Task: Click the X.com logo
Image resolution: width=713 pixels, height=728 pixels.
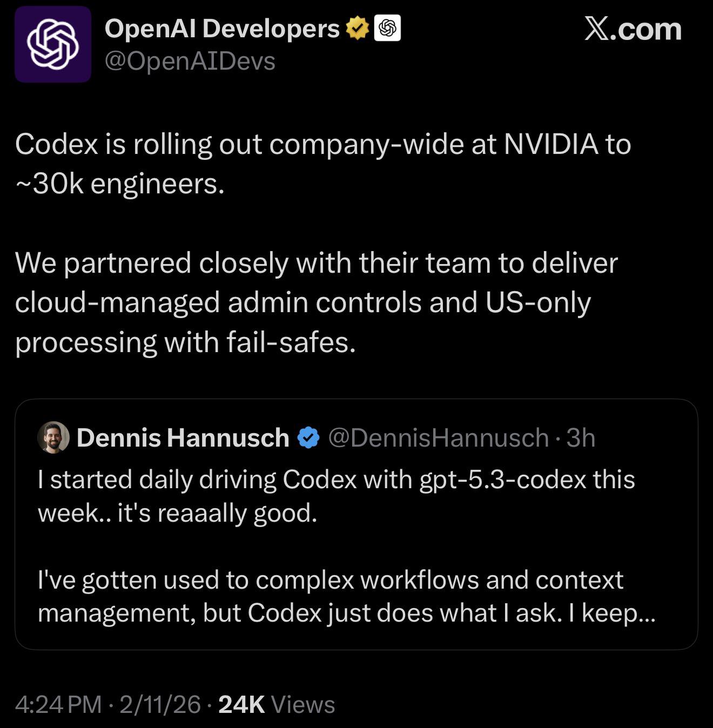Action: [x=633, y=29]
